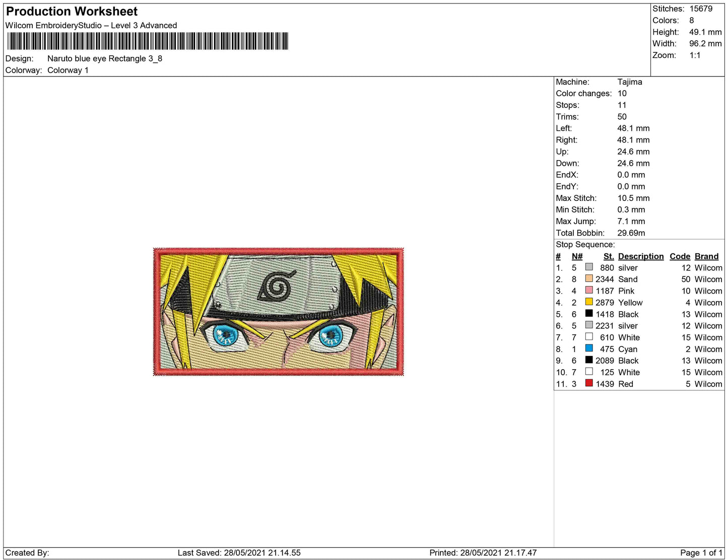Click code 50 in the Sand row

[686, 279]
